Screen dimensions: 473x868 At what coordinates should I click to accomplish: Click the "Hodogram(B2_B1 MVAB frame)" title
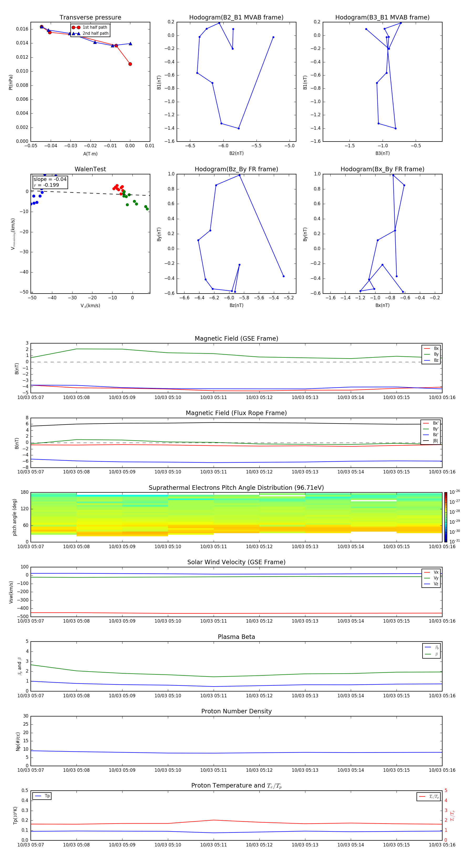coord(236,18)
